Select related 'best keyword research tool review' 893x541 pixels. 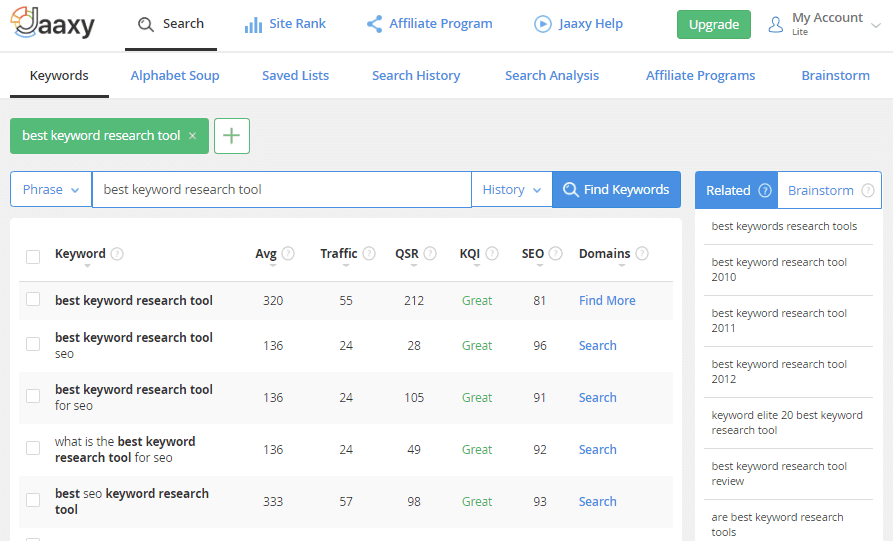779,473
